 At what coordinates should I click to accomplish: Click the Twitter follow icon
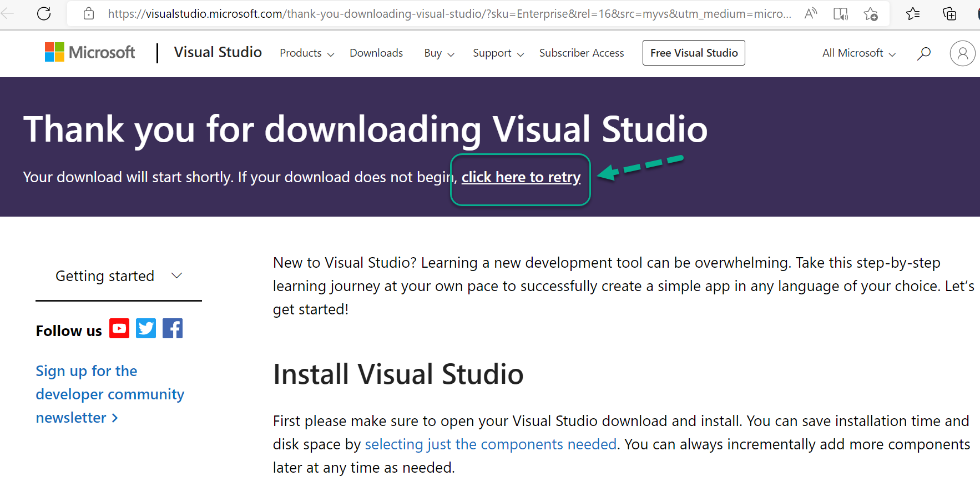146,328
